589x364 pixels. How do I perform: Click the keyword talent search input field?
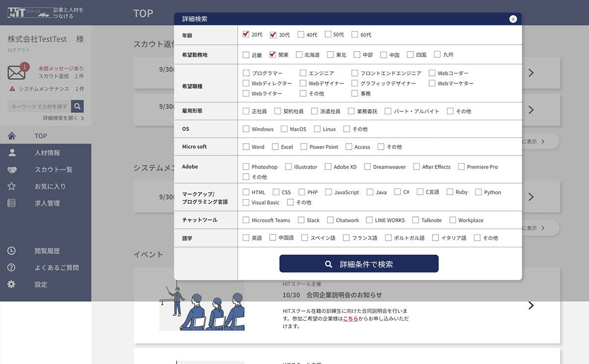39,106
